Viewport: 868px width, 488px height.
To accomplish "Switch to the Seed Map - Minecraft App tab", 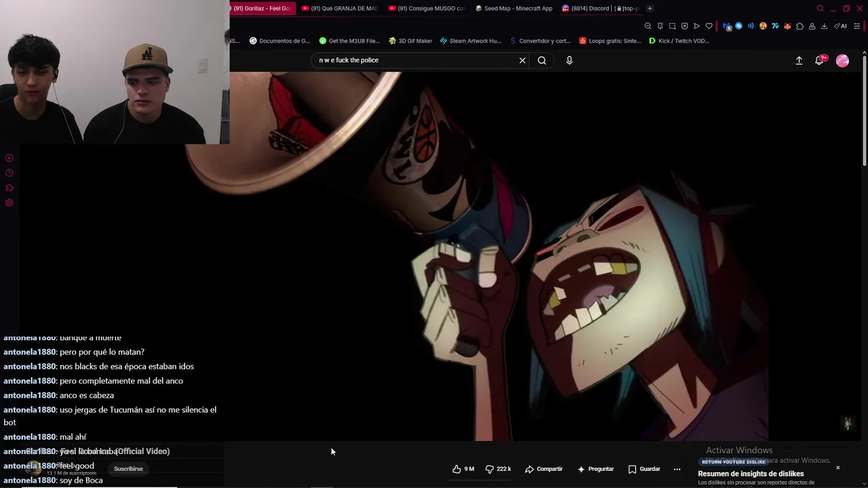I will tap(514, 8).
